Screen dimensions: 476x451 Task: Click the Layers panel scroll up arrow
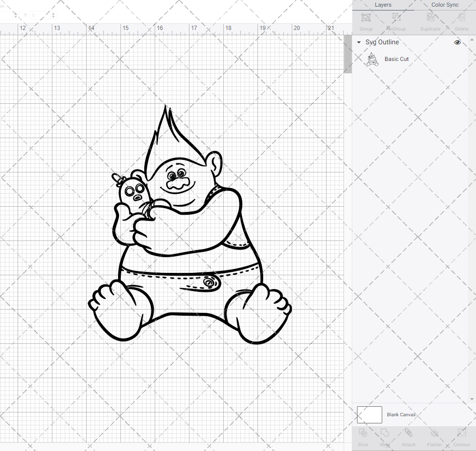click(x=471, y=40)
